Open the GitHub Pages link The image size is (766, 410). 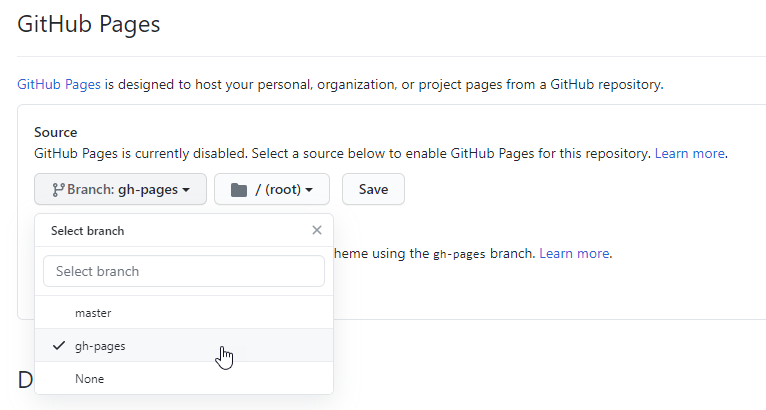coord(59,84)
